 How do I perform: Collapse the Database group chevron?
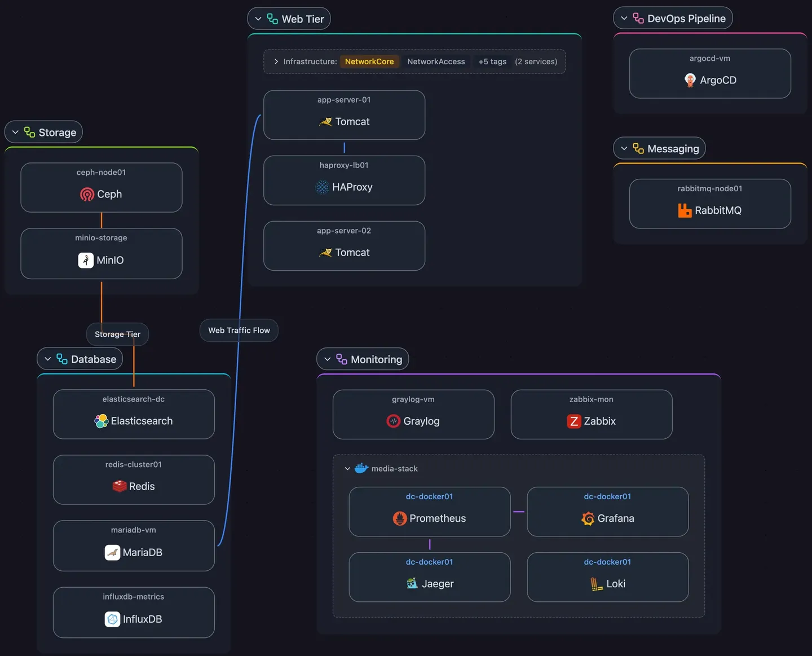(x=48, y=359)
